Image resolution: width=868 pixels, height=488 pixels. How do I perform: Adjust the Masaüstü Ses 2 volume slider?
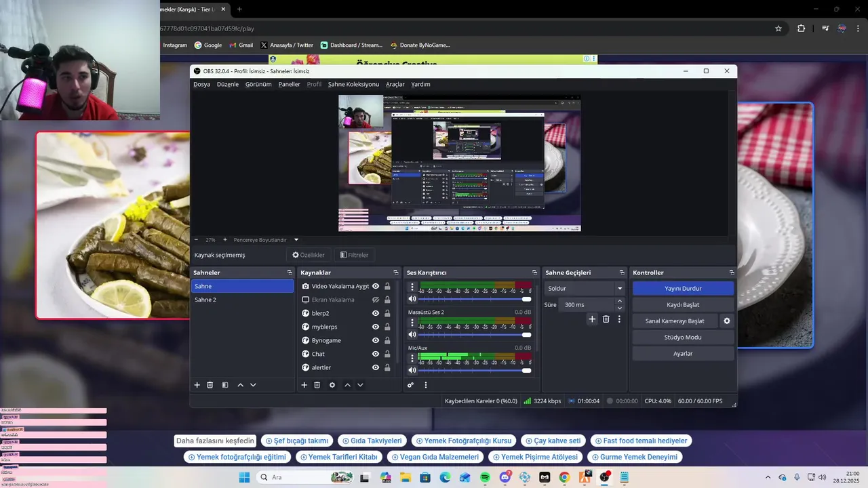475,334
